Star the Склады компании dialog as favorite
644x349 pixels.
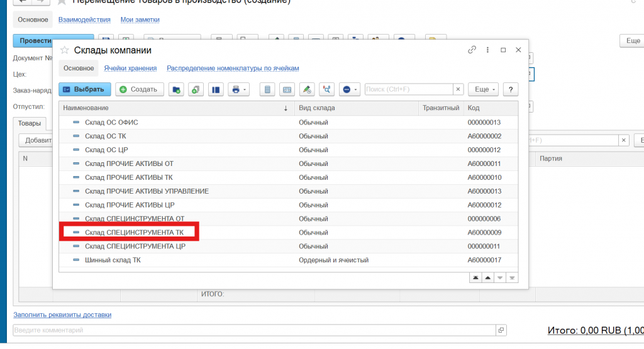click(64, 50)
